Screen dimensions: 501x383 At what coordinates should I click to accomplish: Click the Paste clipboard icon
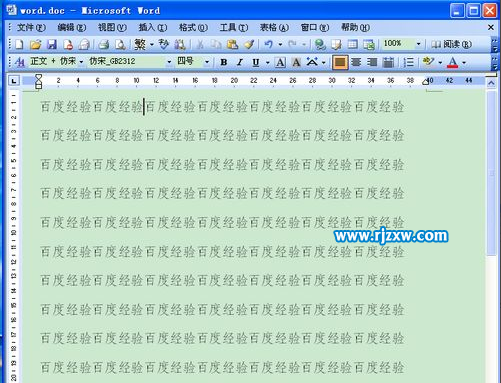232,44
